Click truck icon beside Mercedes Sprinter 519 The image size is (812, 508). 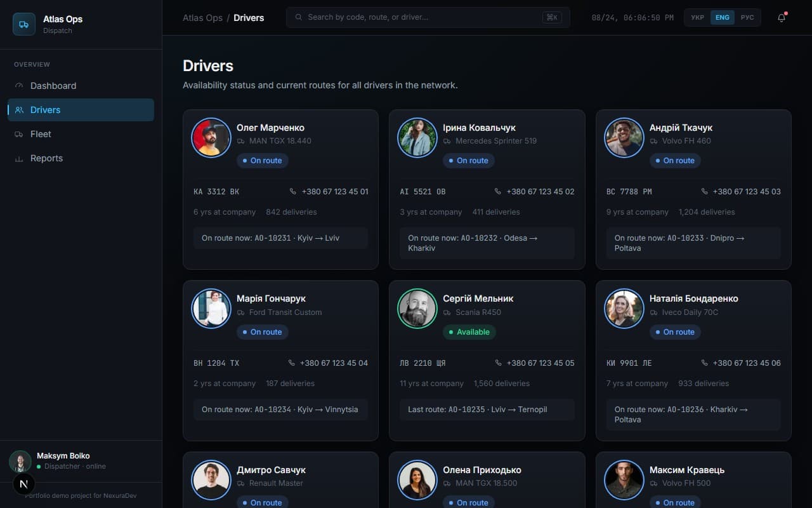point(447,141)
